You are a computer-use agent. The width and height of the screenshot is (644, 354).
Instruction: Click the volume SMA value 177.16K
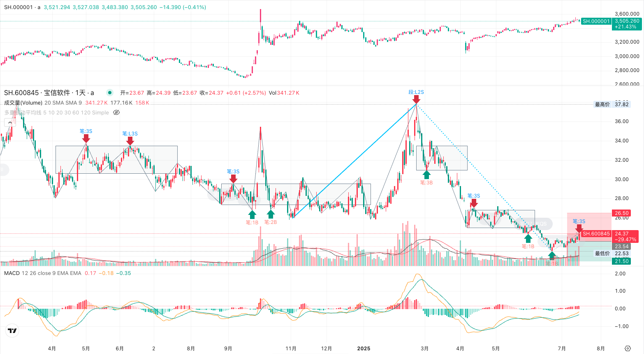pos(120,102)
